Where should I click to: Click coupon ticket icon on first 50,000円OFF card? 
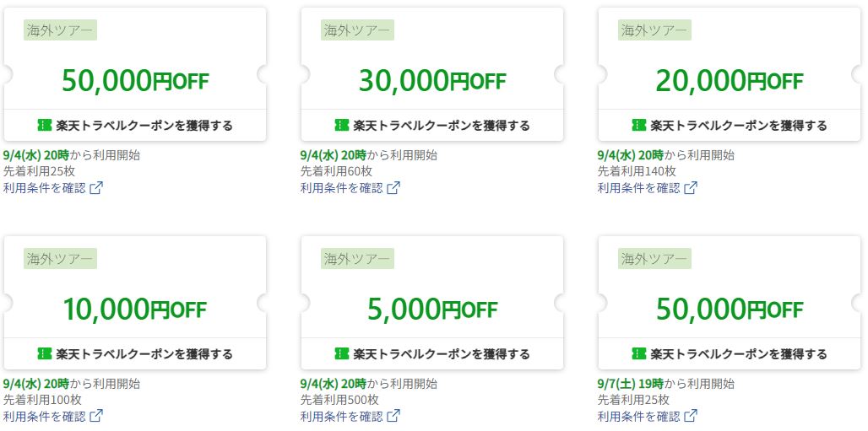click(44, 126)
